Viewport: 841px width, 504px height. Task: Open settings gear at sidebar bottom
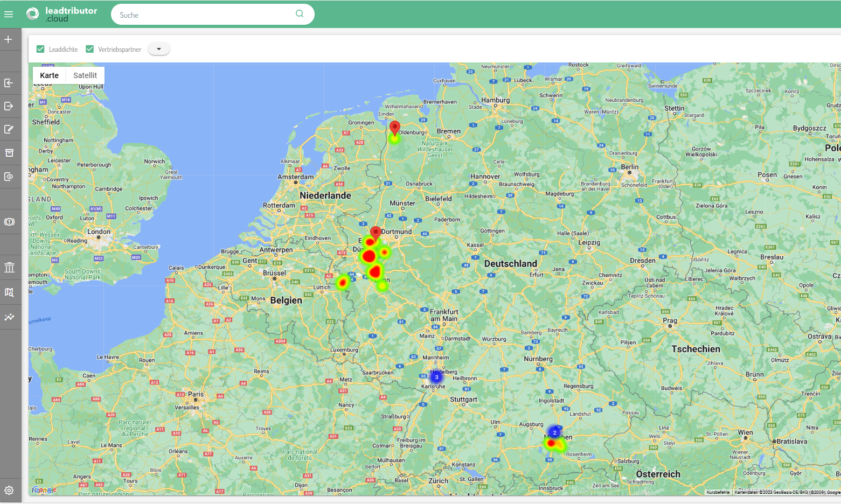(9, 491)
